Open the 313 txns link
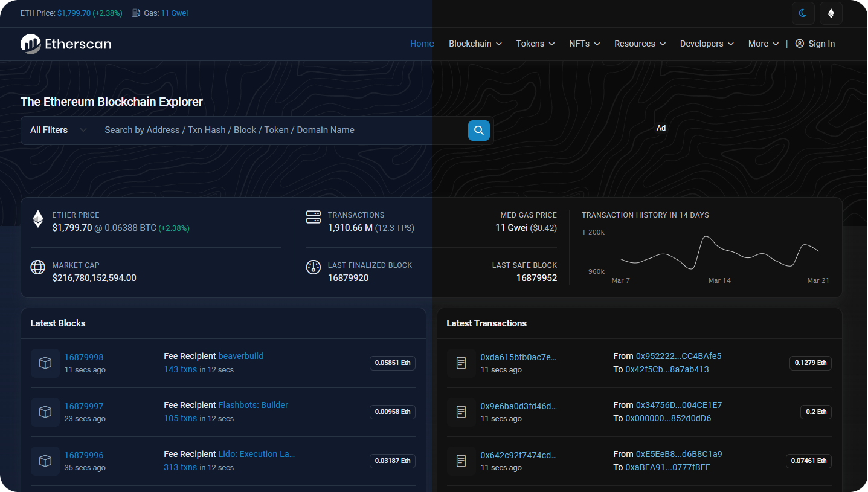 [180, 467]
